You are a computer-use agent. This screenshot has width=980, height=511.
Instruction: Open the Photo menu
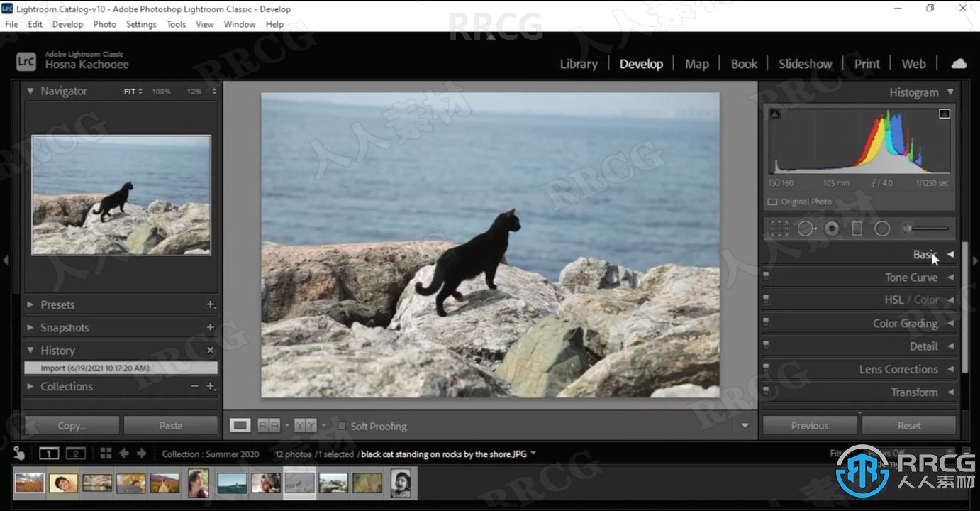click(104, 24)
